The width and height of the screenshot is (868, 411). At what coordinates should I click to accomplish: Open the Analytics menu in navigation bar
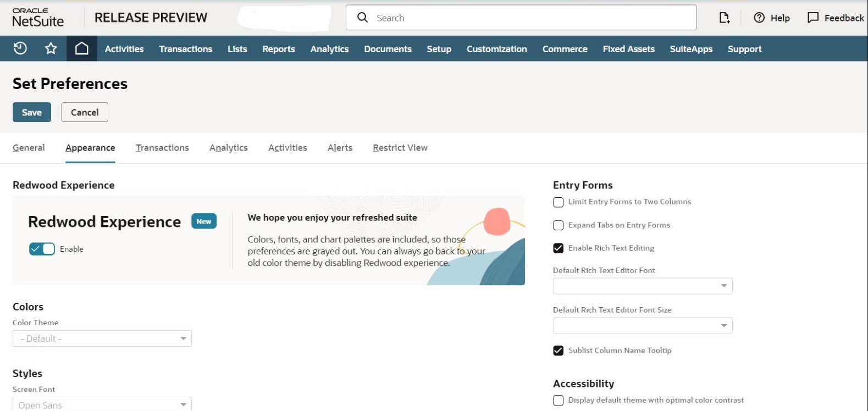329,49
